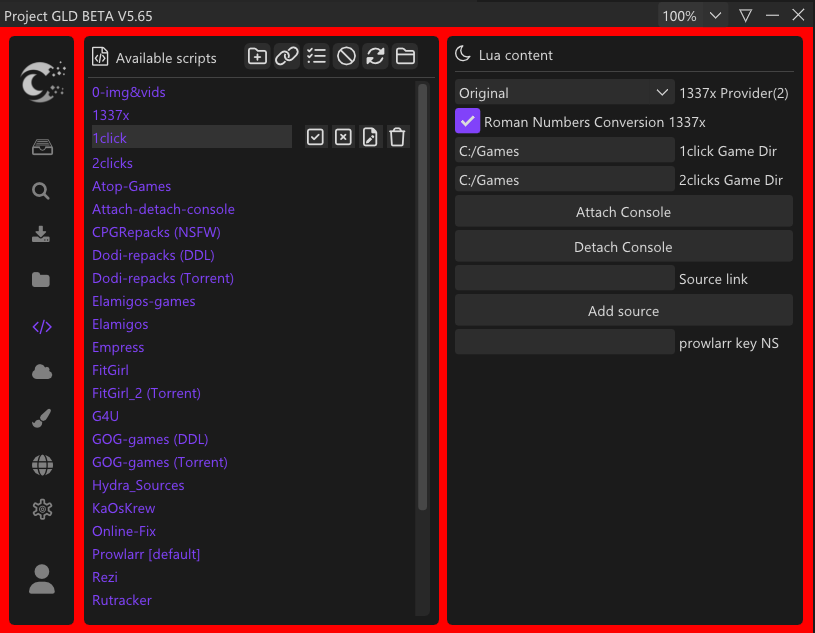Screen dimensions: 815x633
Task: Click the link/URL script icon in toolbar
Action: pos(286,56)
